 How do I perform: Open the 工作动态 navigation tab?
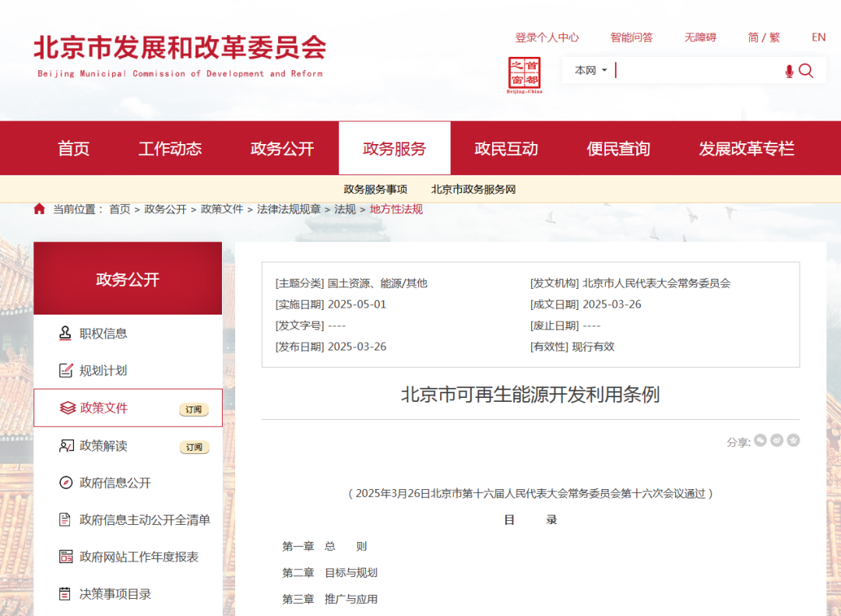tap(170, 148)
